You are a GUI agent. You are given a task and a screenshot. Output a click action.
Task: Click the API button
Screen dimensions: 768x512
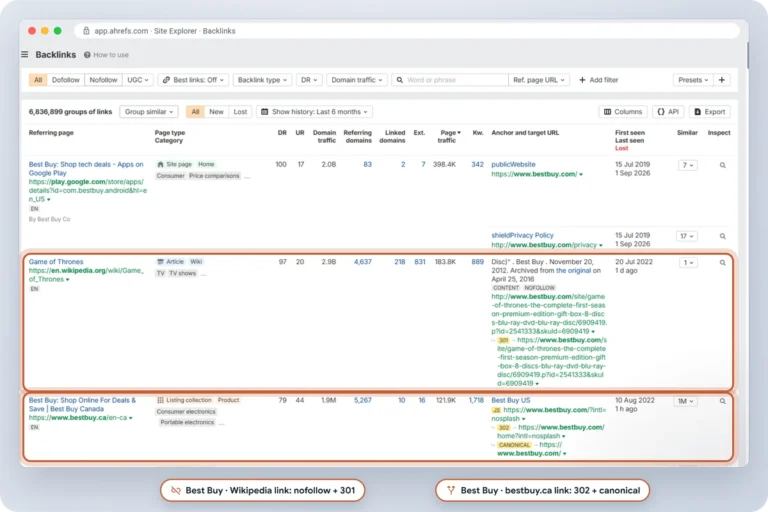(668, 112)
